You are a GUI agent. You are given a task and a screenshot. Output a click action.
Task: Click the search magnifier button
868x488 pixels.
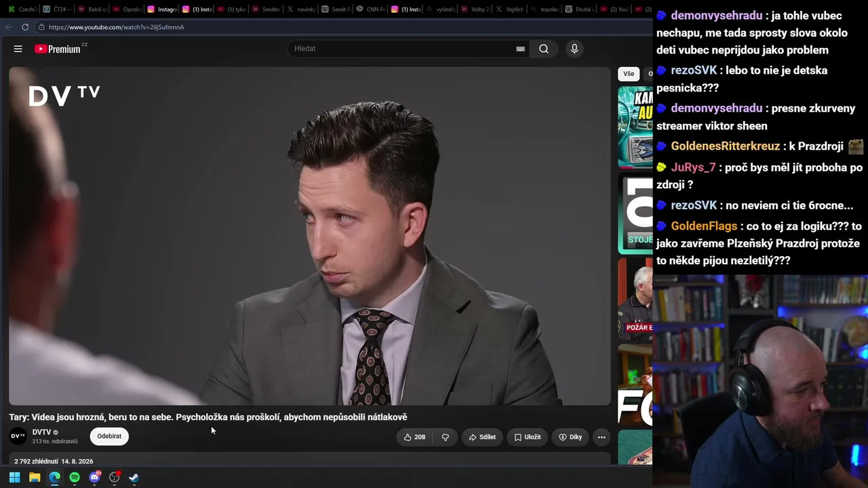[544, 49]
